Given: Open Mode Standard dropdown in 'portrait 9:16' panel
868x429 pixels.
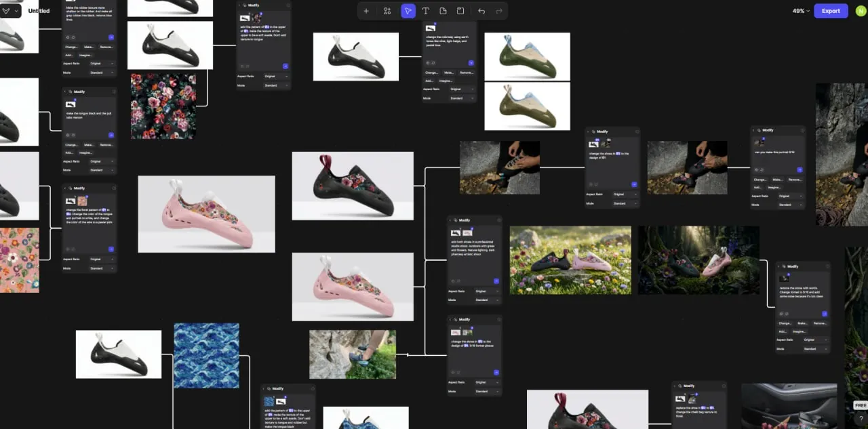Looking at the screenshot, I should (x=791, y=205).
